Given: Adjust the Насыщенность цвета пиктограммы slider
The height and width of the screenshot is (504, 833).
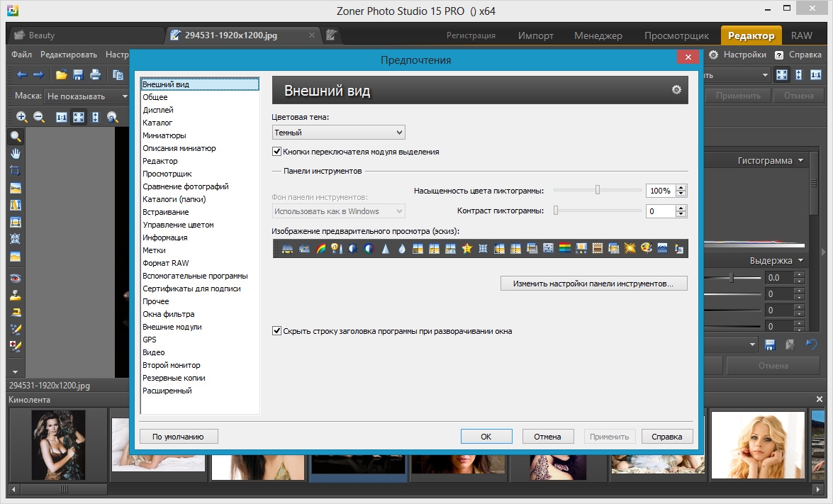Looking at the screenshot, I should click(x=597, y=190).
